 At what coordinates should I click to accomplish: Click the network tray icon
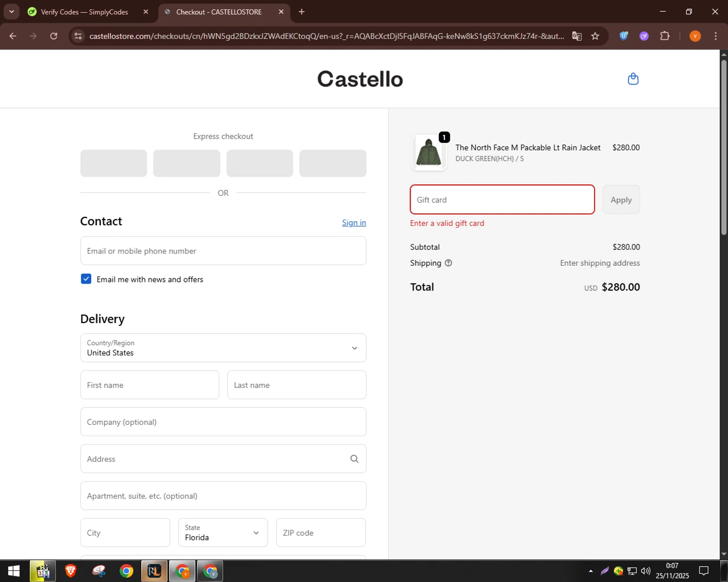pyautogui.click(x=632, y=571)
